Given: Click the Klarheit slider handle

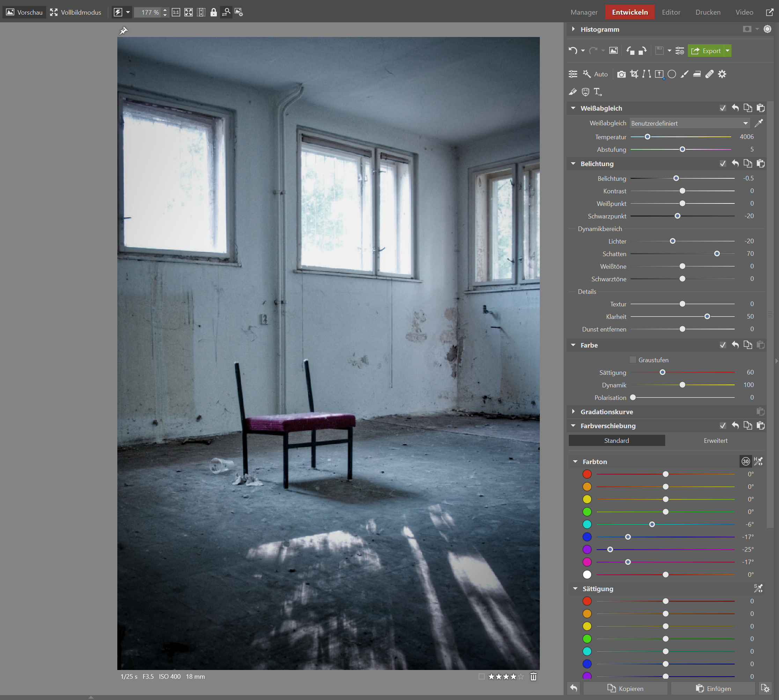Looking at the screenshot, I should 707,317.
